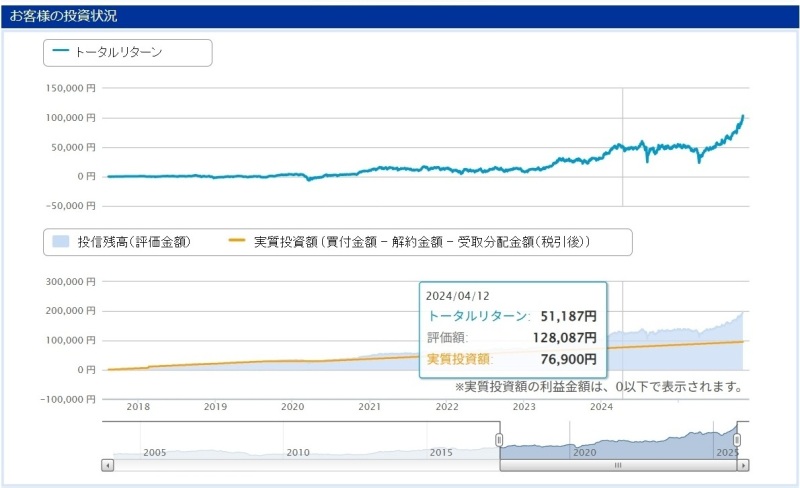Click the 2020 label in navigator
The height and width of the screenshot is (488, 800).
[583, 452]
